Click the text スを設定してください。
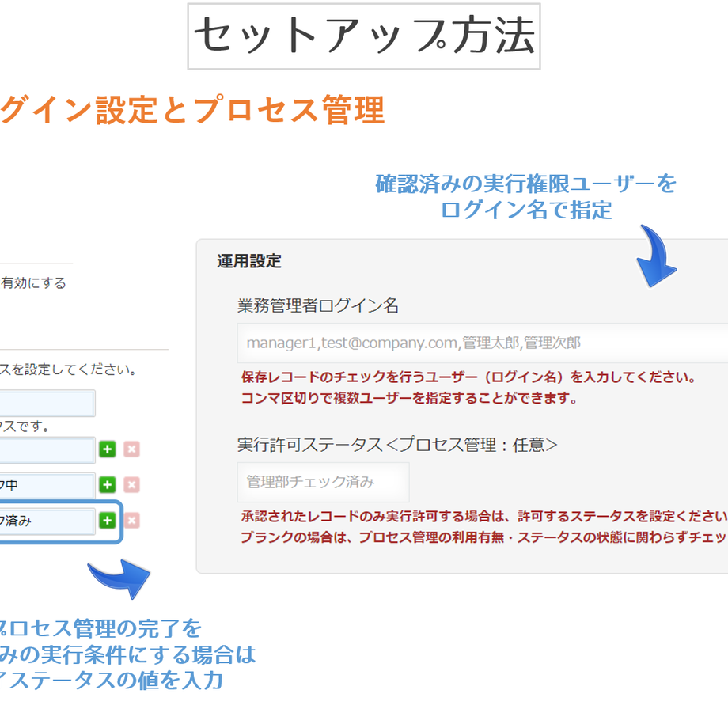Image resolution: width=728 pixels, height=728 pixels. click(68, 370)
